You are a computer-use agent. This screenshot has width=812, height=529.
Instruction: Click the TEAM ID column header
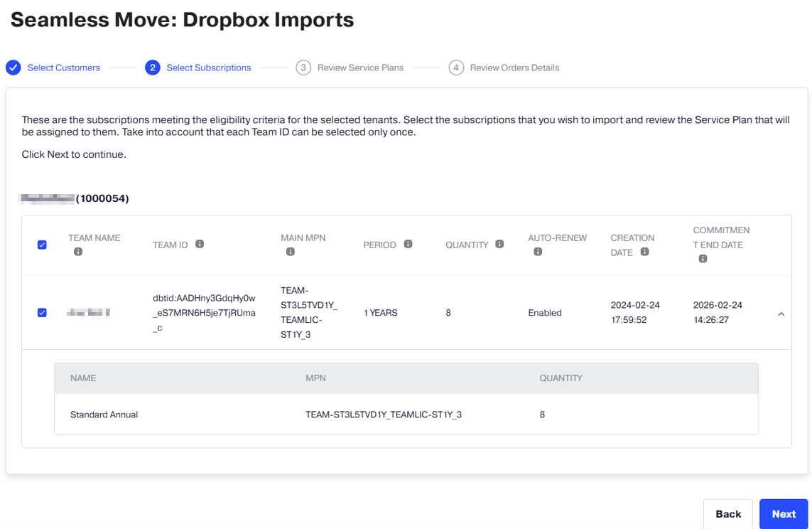170,245
